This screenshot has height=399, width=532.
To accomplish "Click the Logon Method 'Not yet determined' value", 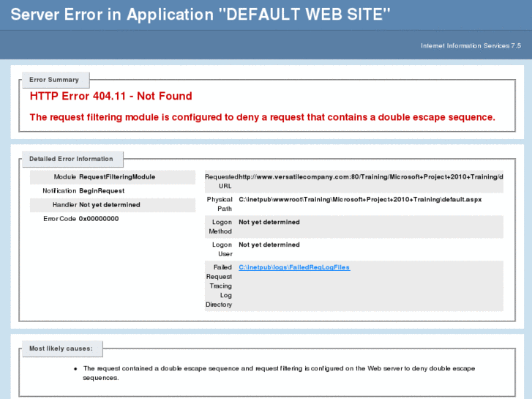I will [269, 222].
